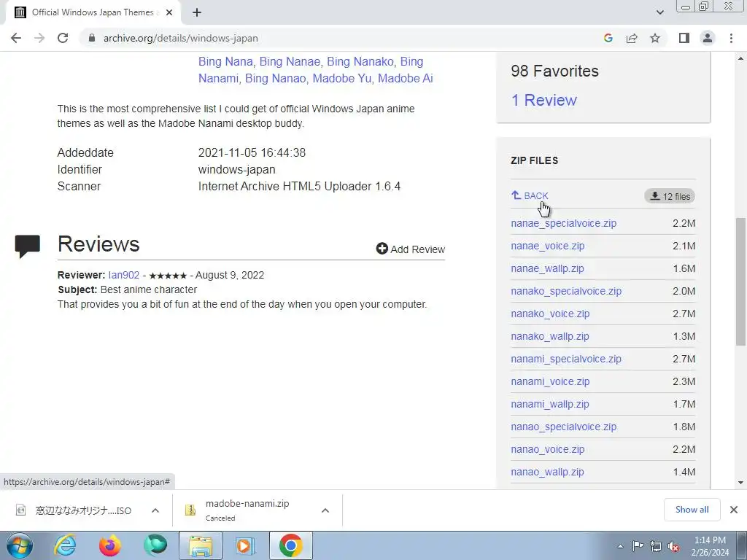This screenshot has height=560, width=747.
Task: Open network status tray icon
Action: point(656,546)
